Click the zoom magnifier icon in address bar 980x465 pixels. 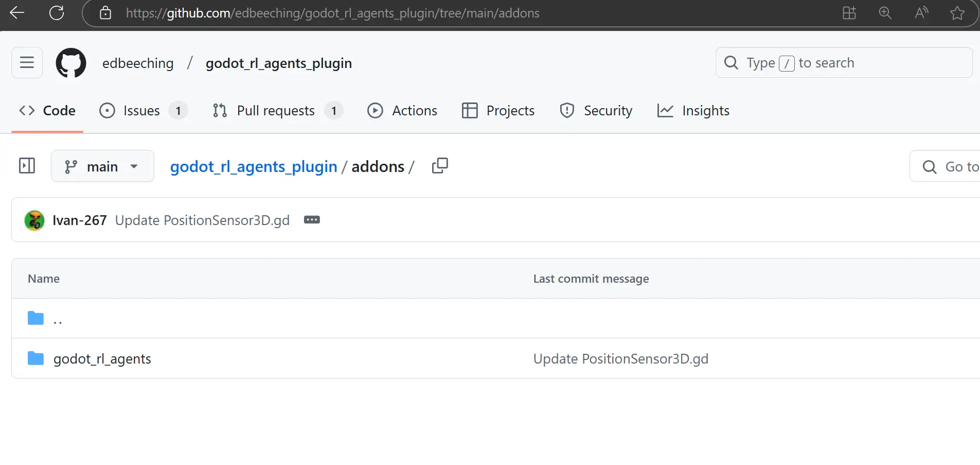point(885,13)
